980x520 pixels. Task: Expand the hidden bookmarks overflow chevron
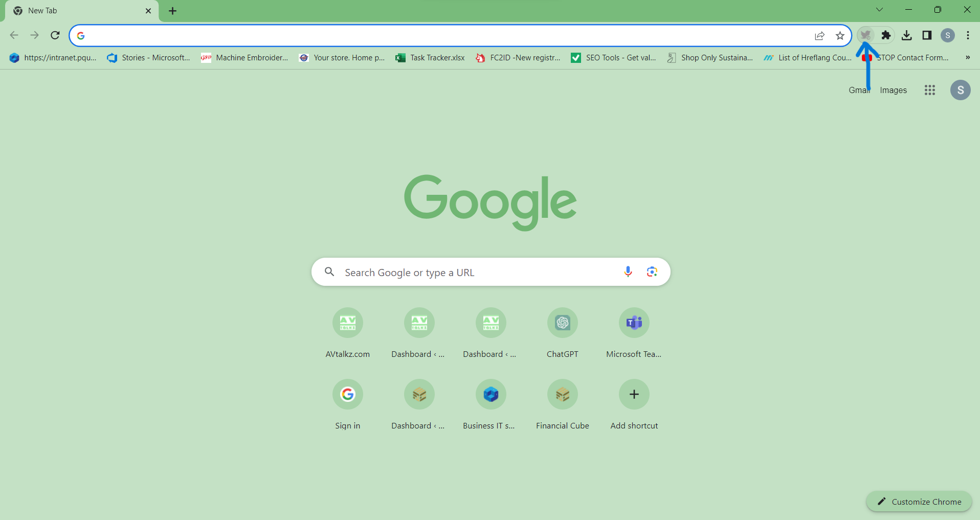point(967,58)
